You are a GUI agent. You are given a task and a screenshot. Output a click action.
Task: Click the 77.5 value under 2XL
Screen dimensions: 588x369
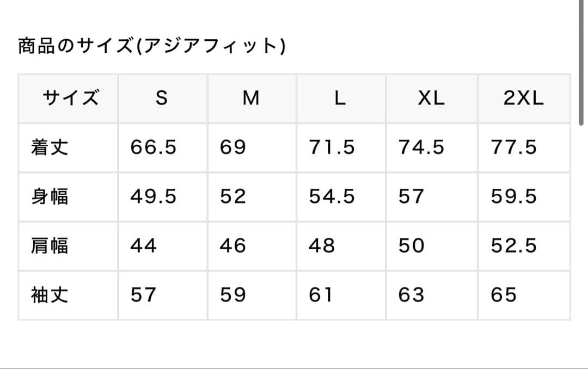point(514,147)
